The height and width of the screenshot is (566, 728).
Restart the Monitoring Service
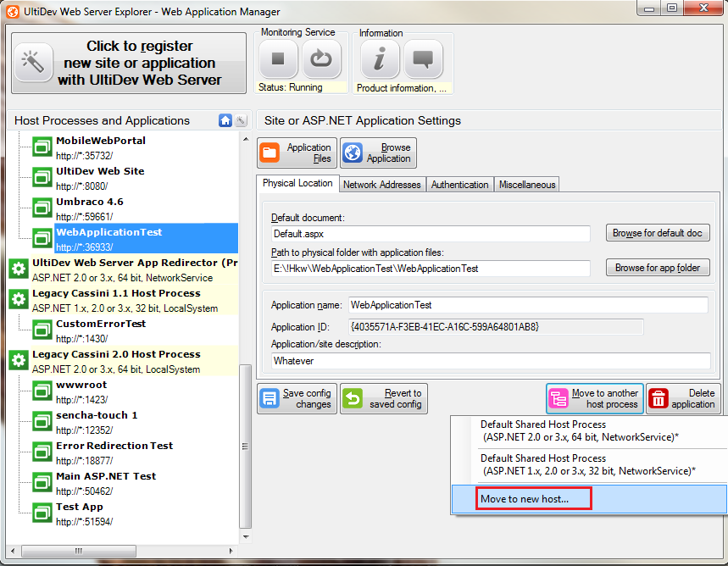321,59
